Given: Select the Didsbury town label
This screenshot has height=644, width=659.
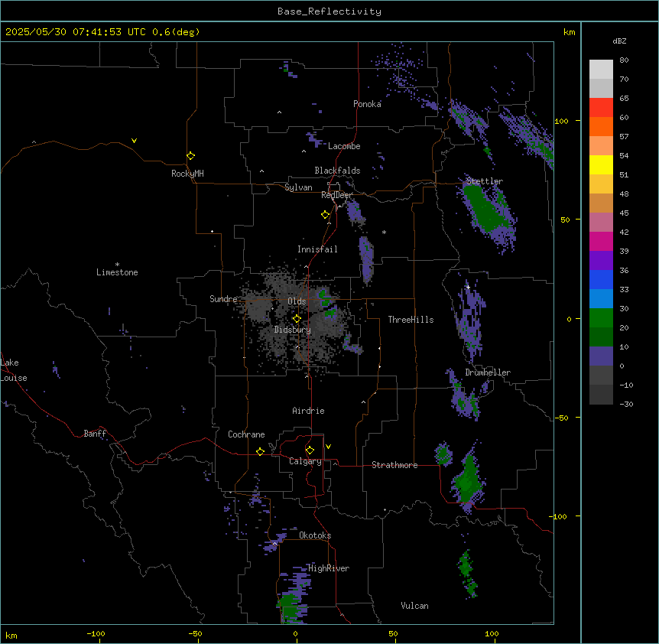Looking at the screenshot, I should [x=292, y=330].
